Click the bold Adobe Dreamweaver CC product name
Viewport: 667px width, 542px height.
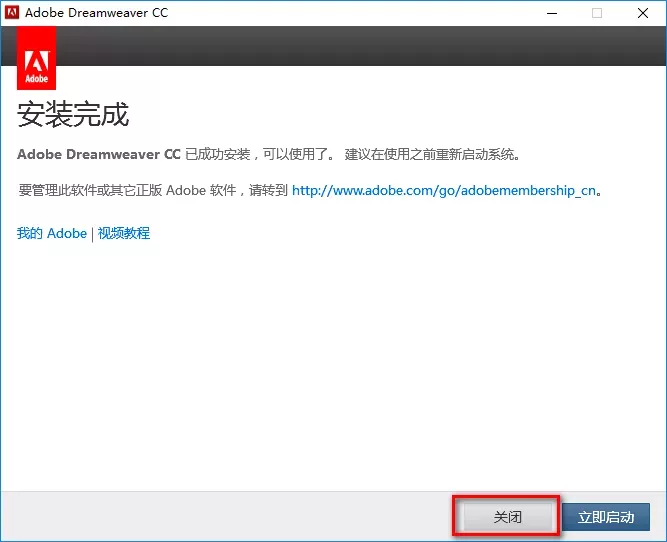tap(99, 155)
